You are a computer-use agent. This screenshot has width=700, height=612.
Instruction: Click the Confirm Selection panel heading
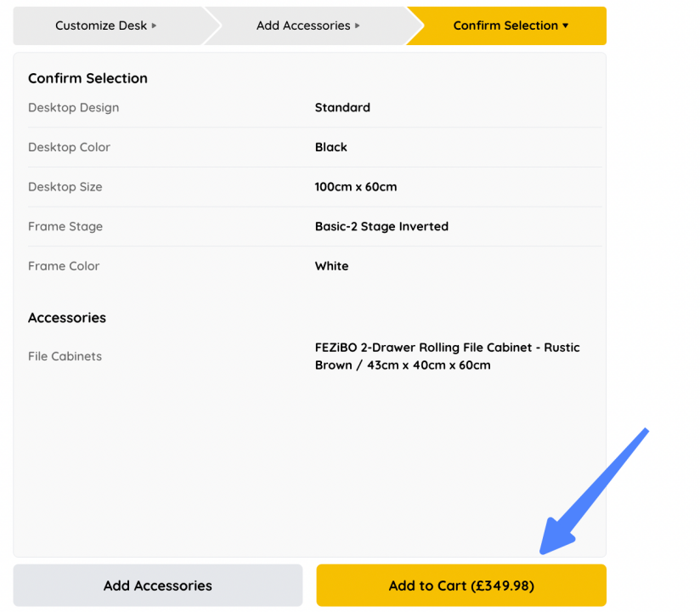coord(87,78)
